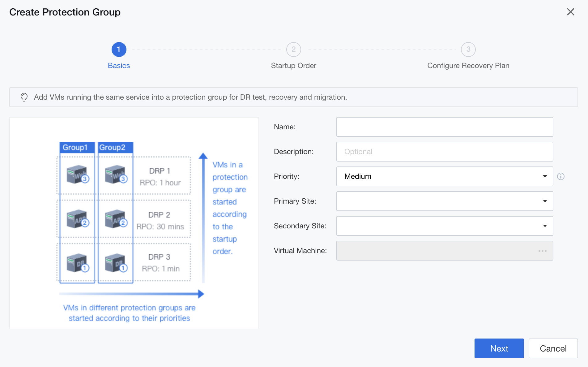The width and height of the screenshot is (588, 367).
Task: Click the Virtual Machine ellipsis icon
Action: (542, 251)
